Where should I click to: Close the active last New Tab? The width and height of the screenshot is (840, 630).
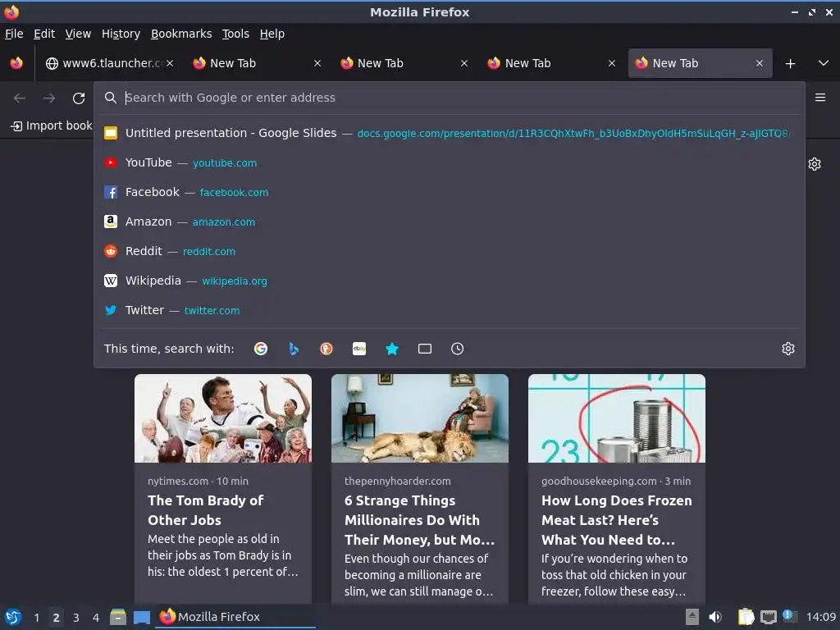[x=759, y=63]
